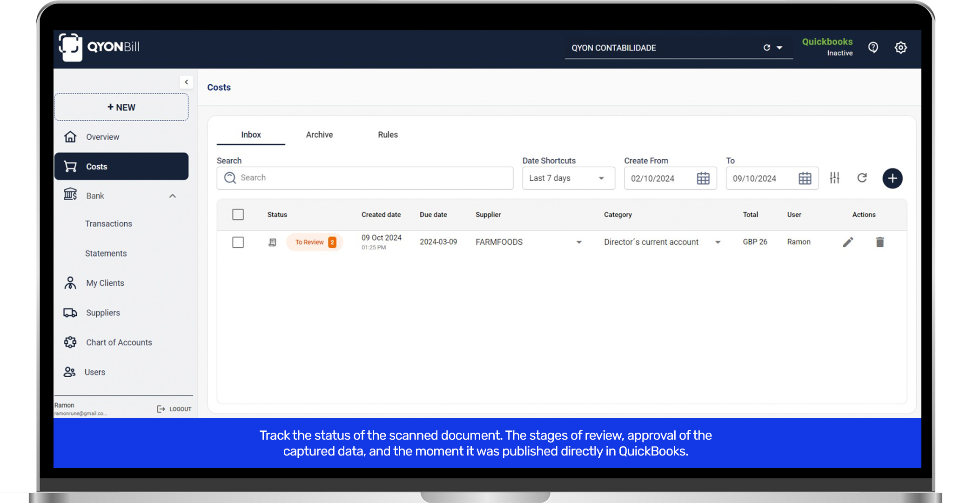The image size is (980, 503).
Task: Open the filter sliders icon
Action: coord(834,178)
